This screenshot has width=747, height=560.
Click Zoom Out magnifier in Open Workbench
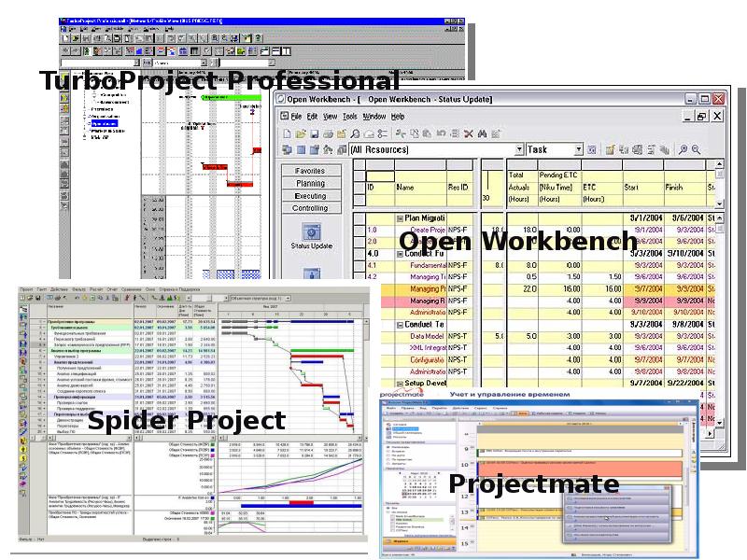click(x=696, y=150)
